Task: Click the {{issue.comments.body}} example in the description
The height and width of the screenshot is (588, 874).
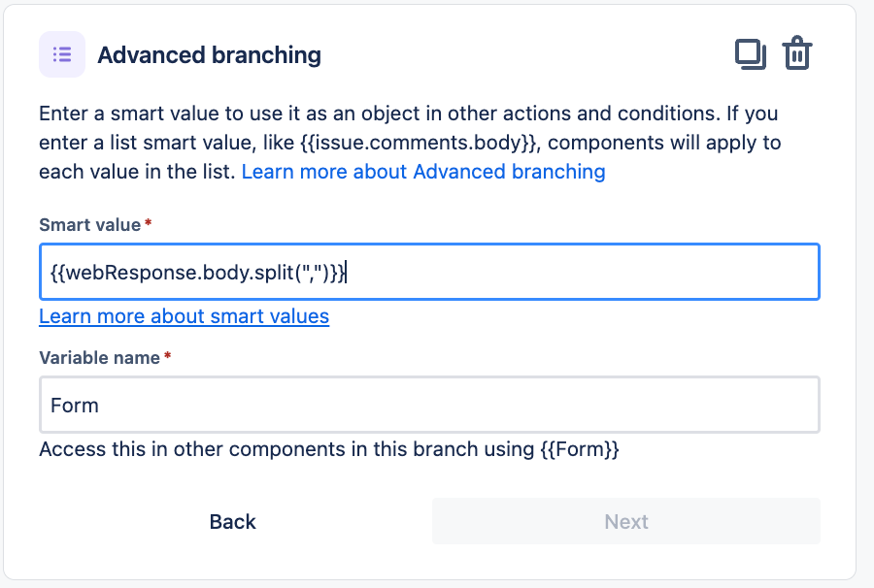Action: [420, 143]
